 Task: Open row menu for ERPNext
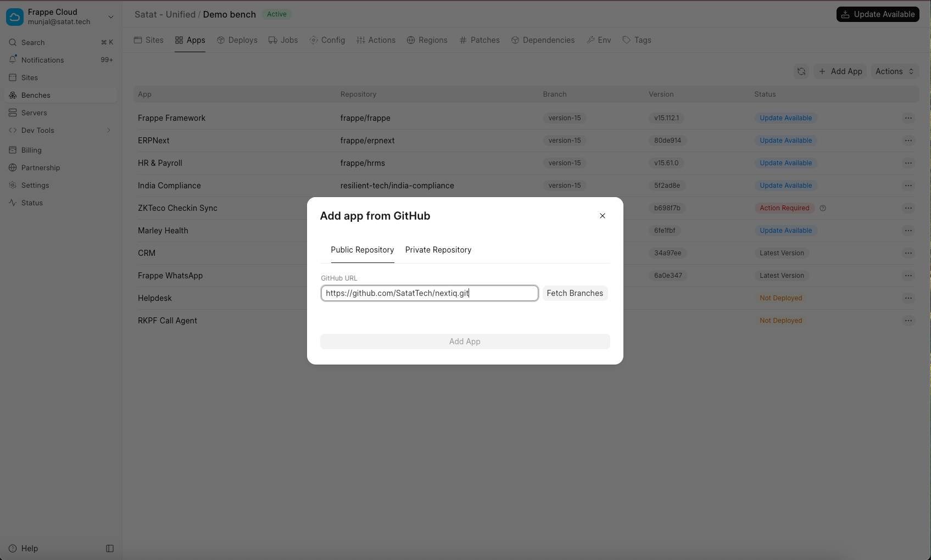pos(908,141)
